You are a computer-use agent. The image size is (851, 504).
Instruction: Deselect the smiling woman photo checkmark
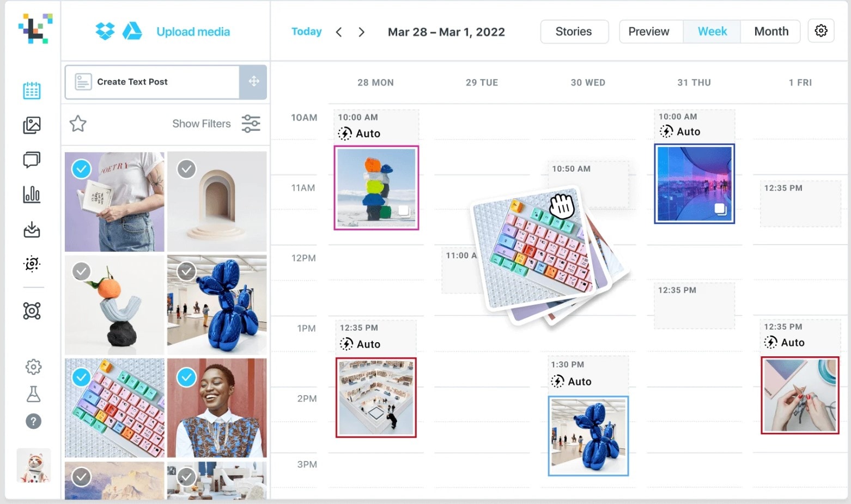[x=186, y=377]
